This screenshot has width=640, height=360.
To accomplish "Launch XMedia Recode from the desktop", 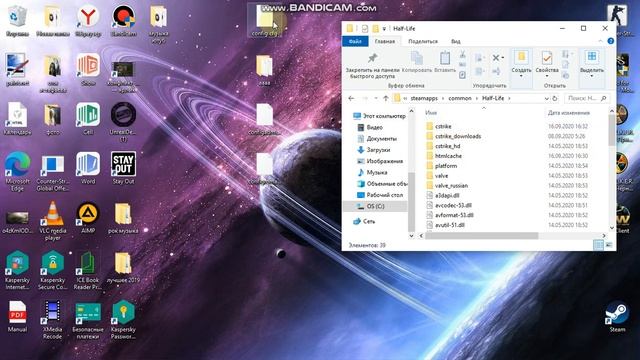I will point(53,320).
